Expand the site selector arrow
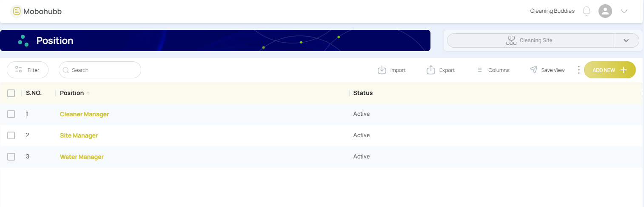 [626, 40]
